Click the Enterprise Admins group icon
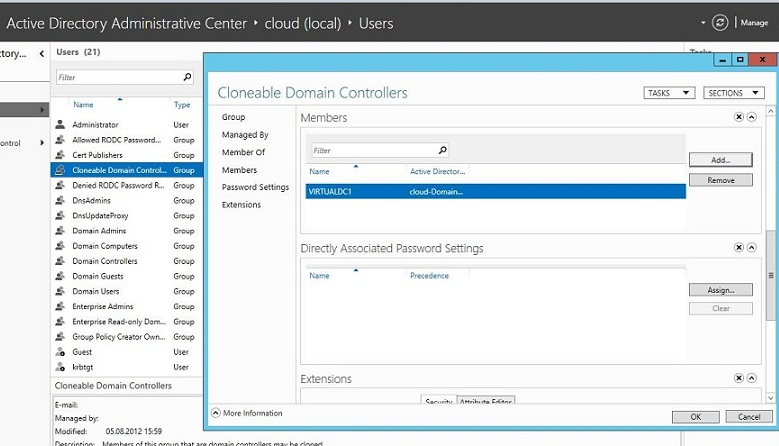The height and width of the screenshot is (446, 779). click(60, 306)
